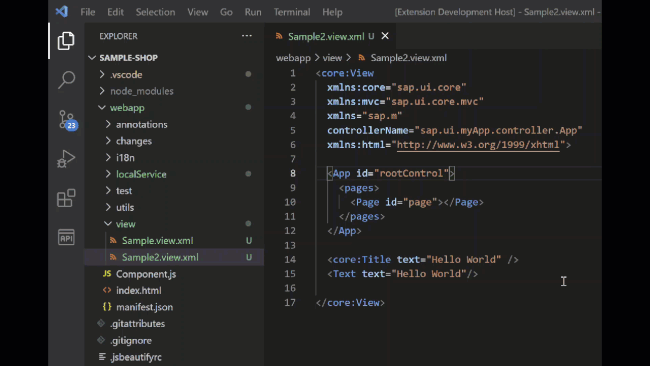Collapse the webapp folder
The image size is (650, 366).
coord(102,107)
